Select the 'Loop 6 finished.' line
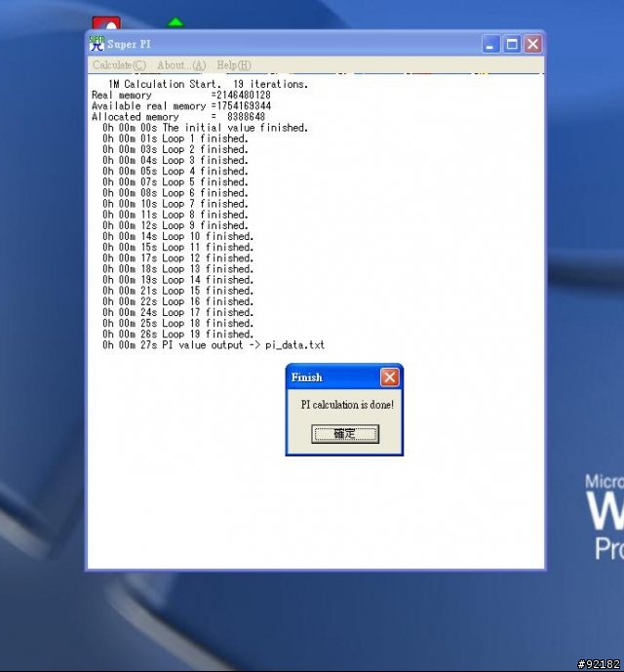 coord(175,193)
